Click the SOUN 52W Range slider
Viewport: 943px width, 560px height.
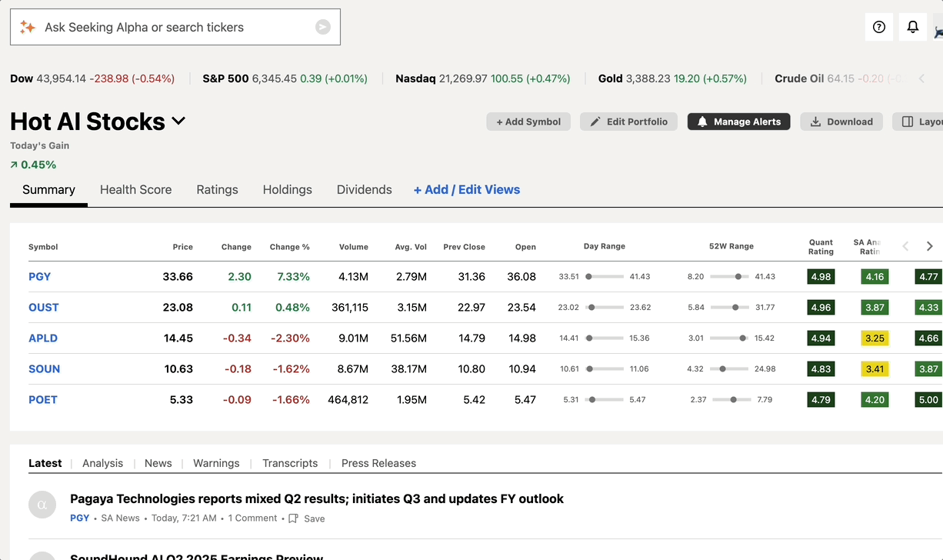click(729, 368)
